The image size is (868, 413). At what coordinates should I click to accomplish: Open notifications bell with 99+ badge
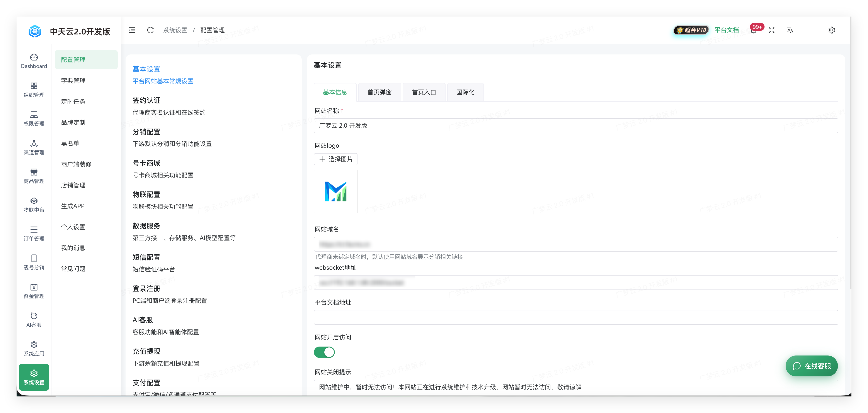[753, 30]
